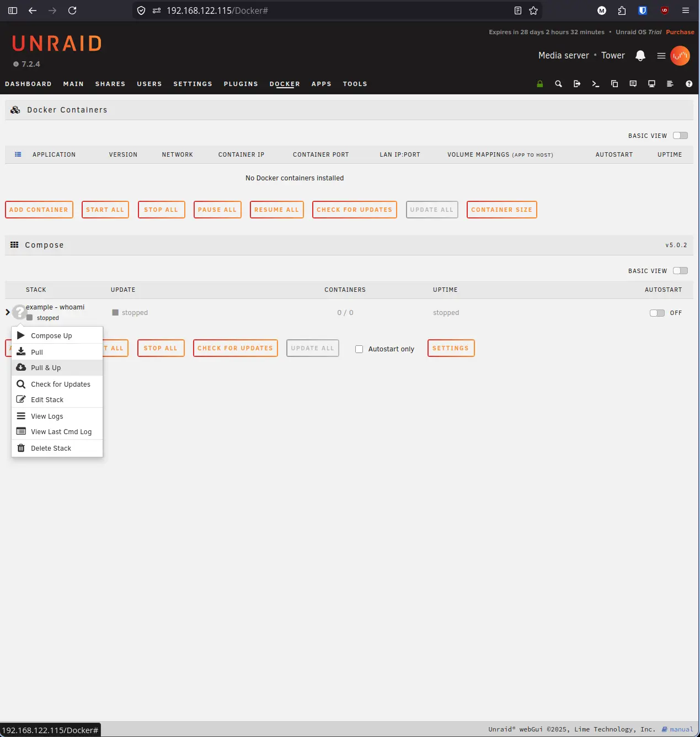Bookmark this page with the star icon
The height and width of the screenshot is (737, 700).
click(533, 10)
